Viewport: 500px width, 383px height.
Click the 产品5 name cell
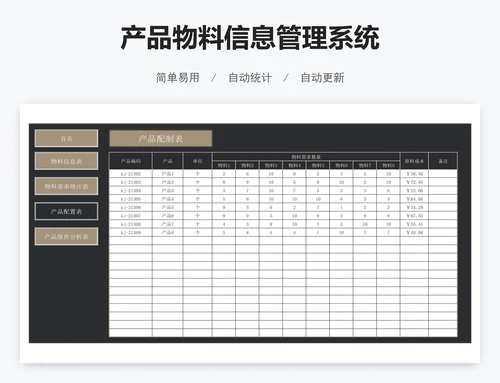pyautogui.click(x=167, y=207)
